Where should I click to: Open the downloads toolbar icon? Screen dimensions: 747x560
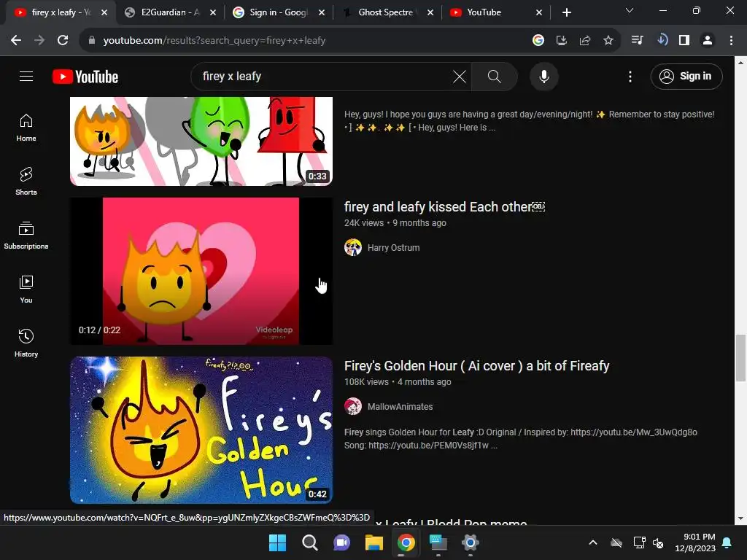(x=661, y=41)
